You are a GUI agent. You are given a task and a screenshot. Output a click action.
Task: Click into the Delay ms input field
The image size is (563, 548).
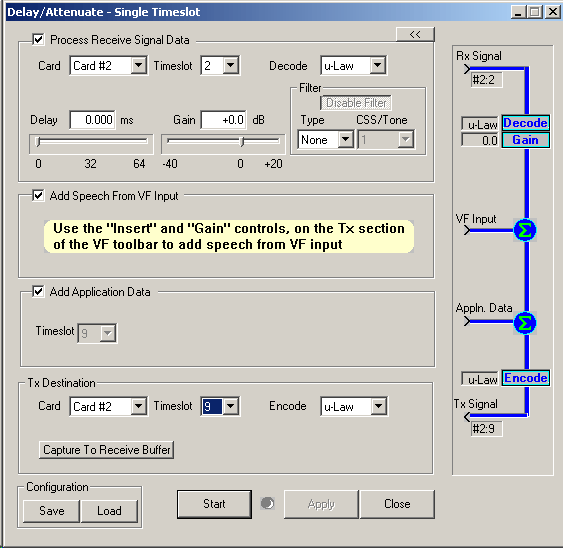click(x=93, y=120)
